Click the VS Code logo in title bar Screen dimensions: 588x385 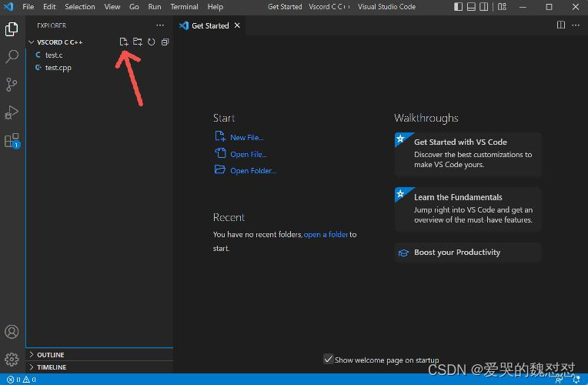click(8, 6)
